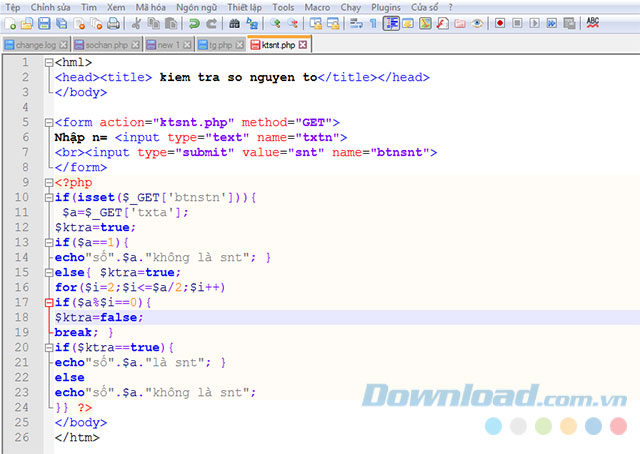The width and height of the screenshot is (640, 454).
Task: Start macro recording with red circle icon
Action: tap(498, 23)
